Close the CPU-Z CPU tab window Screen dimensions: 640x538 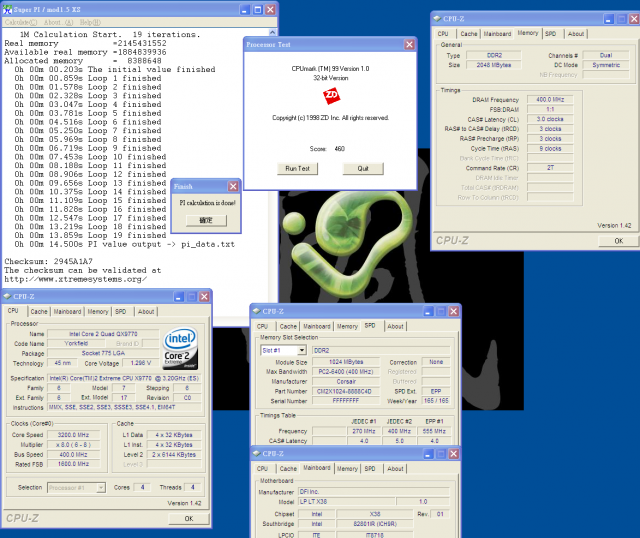point(204,297)
